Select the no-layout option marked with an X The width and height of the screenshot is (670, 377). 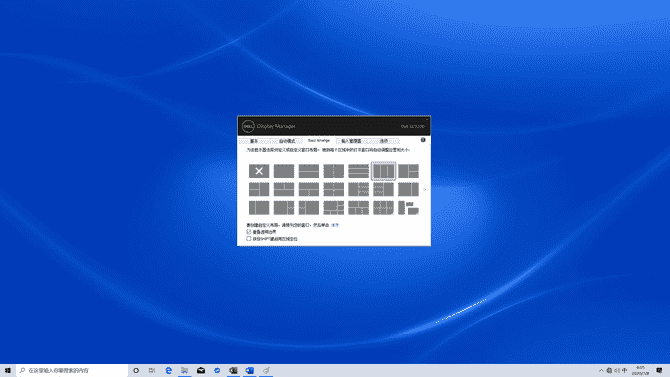[x=259, y=171]
